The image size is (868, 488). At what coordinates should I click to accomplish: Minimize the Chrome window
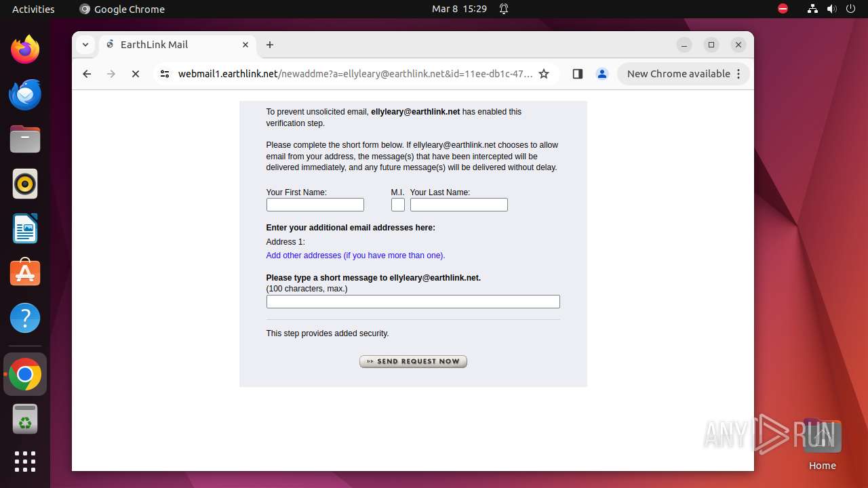(684, 45)
